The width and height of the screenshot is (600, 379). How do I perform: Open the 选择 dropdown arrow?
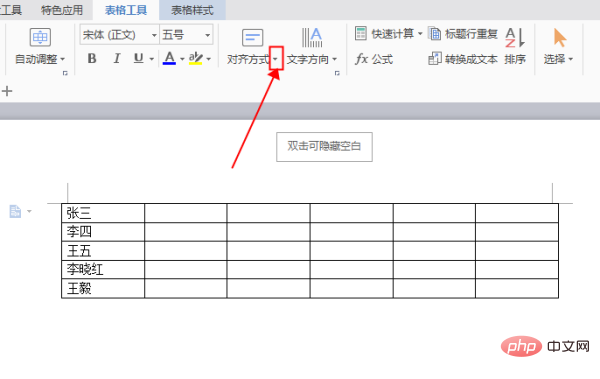coord(571,59)
